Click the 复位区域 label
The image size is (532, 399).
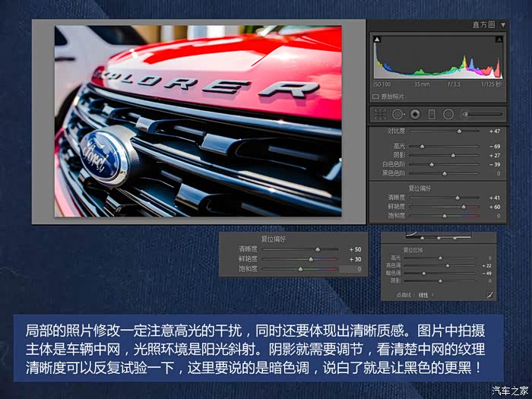click(413, 250)
